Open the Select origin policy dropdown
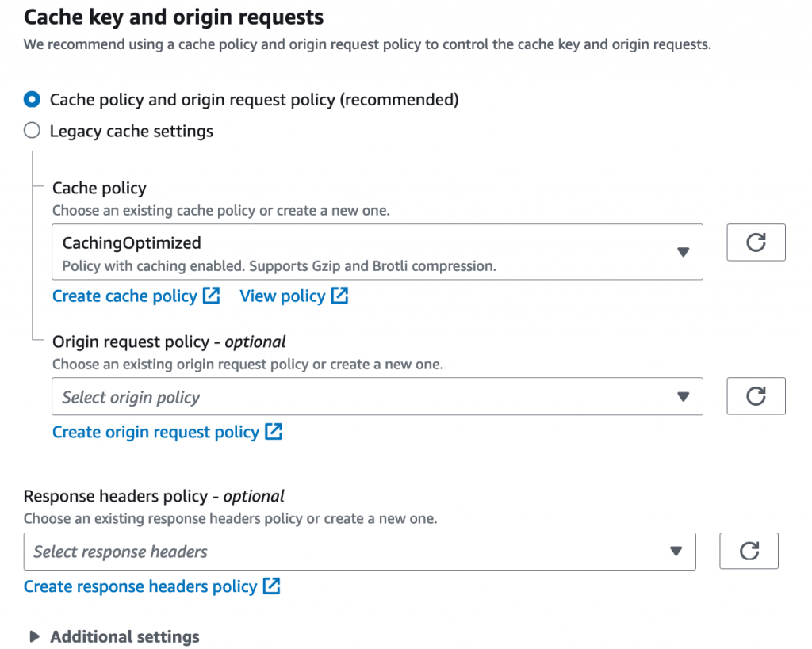Viewport: 812px width, 649px height. click(x=377, y=397)
